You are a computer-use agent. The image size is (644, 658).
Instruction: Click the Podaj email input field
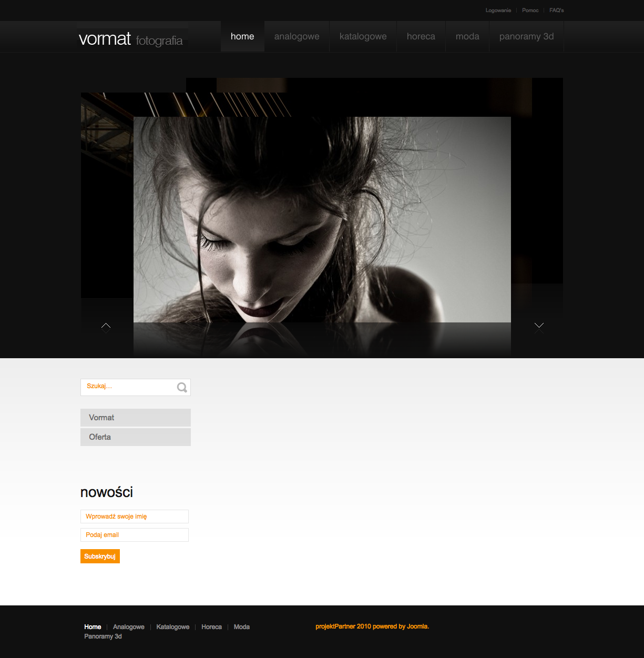(134, 535)
